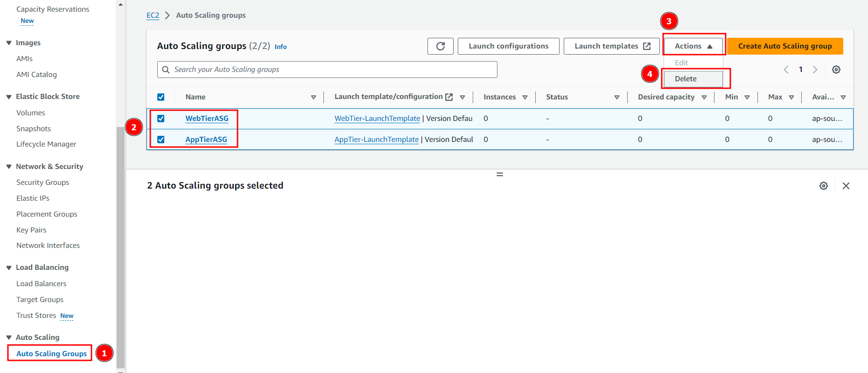The height and width of the screenshot is (373, 868).
Task: Open Network Interfaces in sidebar
Action: click(48, 246)
